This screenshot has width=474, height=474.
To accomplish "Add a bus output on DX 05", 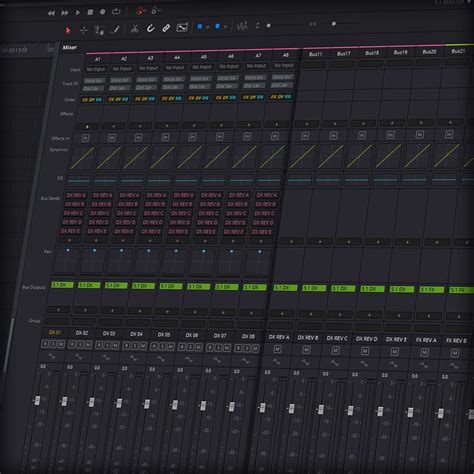I will point(167,311).
